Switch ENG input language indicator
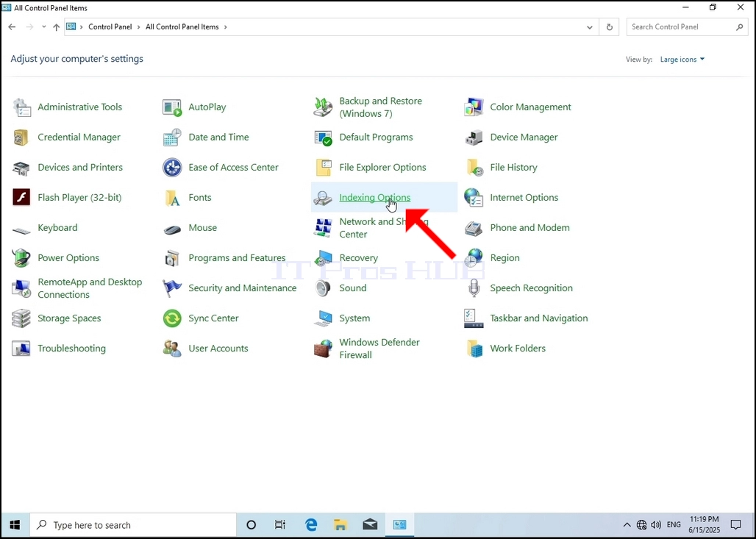 (674, 525)
